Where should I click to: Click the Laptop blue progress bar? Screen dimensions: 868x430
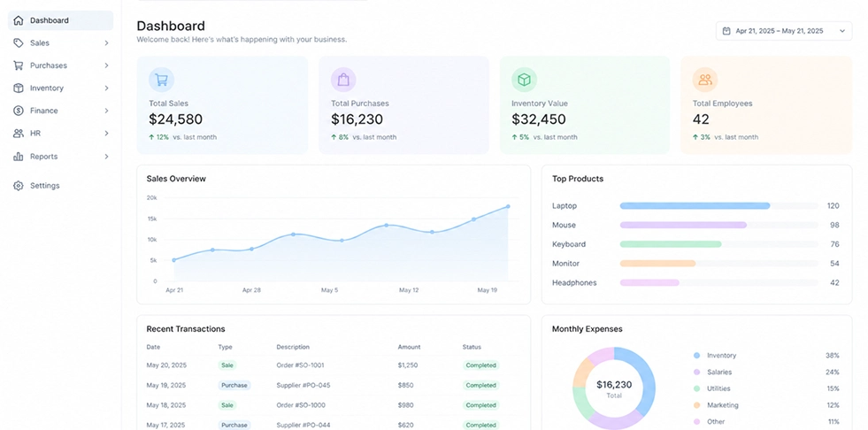point(695,206)
